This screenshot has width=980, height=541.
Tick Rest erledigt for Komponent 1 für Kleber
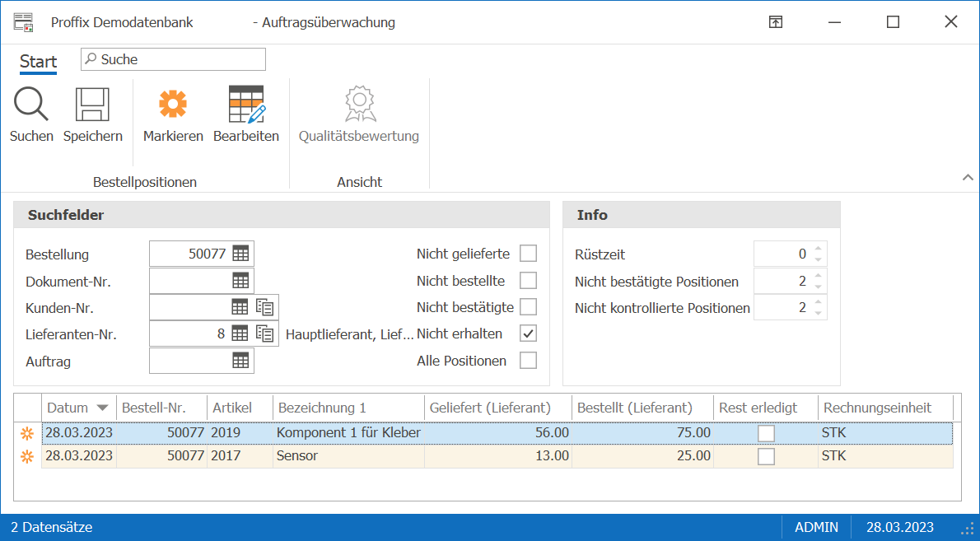click(x=766, y=433)
